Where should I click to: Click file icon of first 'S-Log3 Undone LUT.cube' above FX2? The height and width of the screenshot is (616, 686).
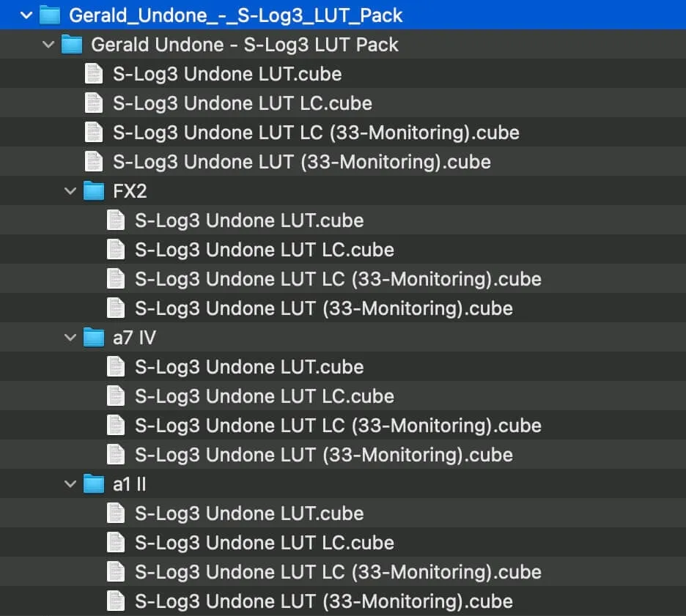[x=93, y=74]
